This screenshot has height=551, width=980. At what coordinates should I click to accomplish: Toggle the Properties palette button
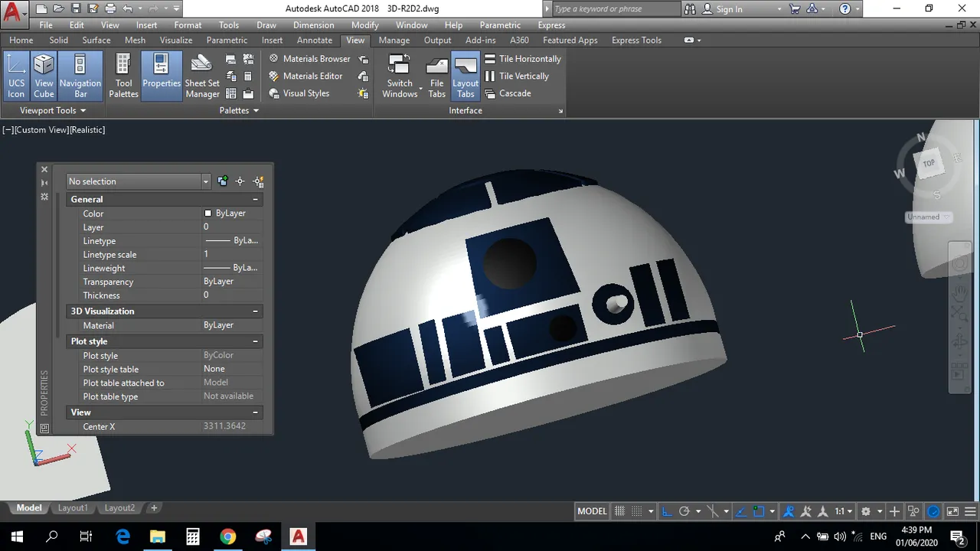click(162, 76)
